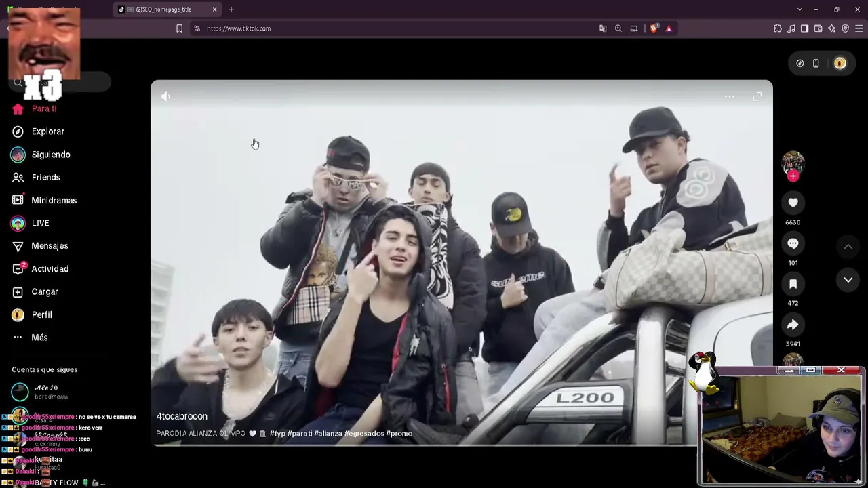Image resolution: width=868 pixels, height=488 pixels.
Task: Click the video progress bar
Action: pyautogui.click(x=425, y=445)
